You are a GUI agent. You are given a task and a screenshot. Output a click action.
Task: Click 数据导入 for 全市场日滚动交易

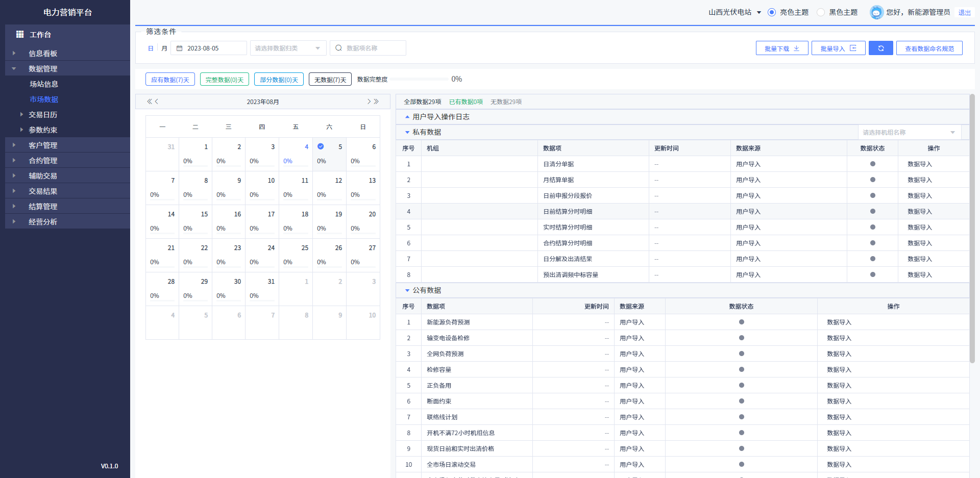pos(839,464)
